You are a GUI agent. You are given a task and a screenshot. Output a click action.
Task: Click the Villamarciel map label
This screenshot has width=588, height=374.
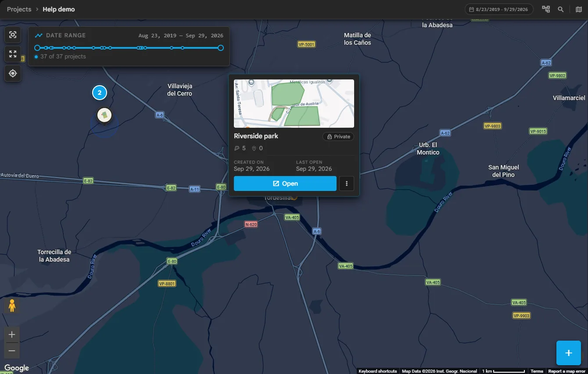click(x=569, y=98)
